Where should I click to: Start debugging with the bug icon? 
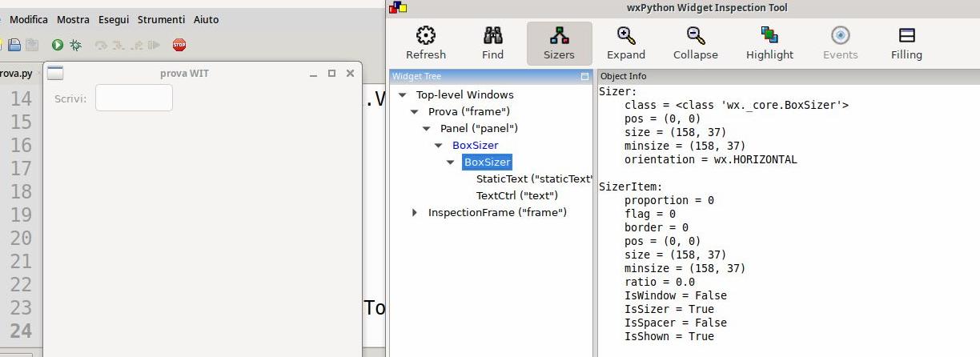tap(75, 46)
